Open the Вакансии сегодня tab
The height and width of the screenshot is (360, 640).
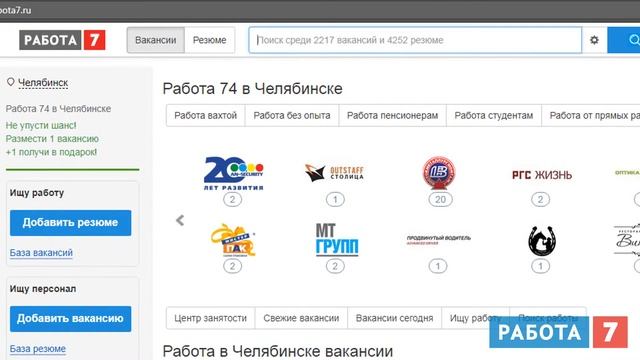[394, 318]
